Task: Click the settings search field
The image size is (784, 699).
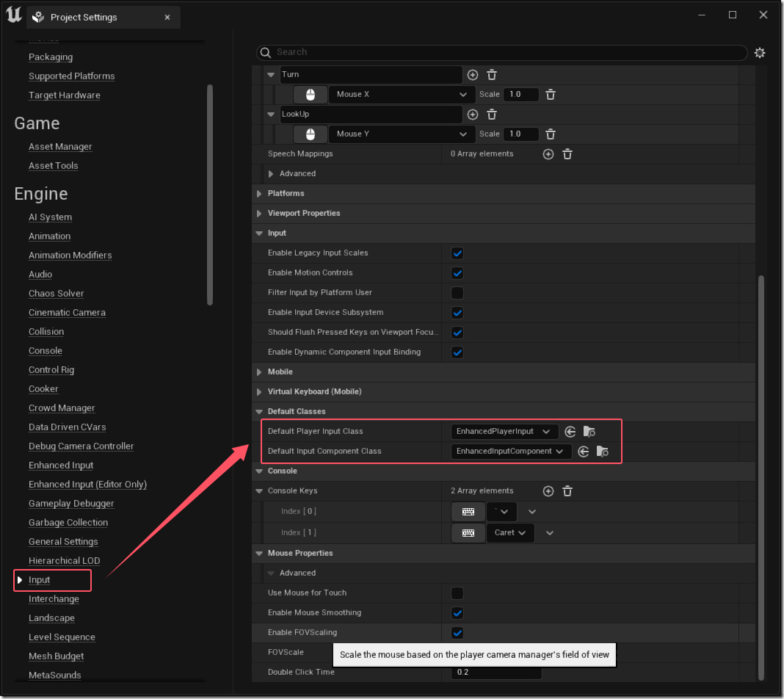Action: coord(501,52)
